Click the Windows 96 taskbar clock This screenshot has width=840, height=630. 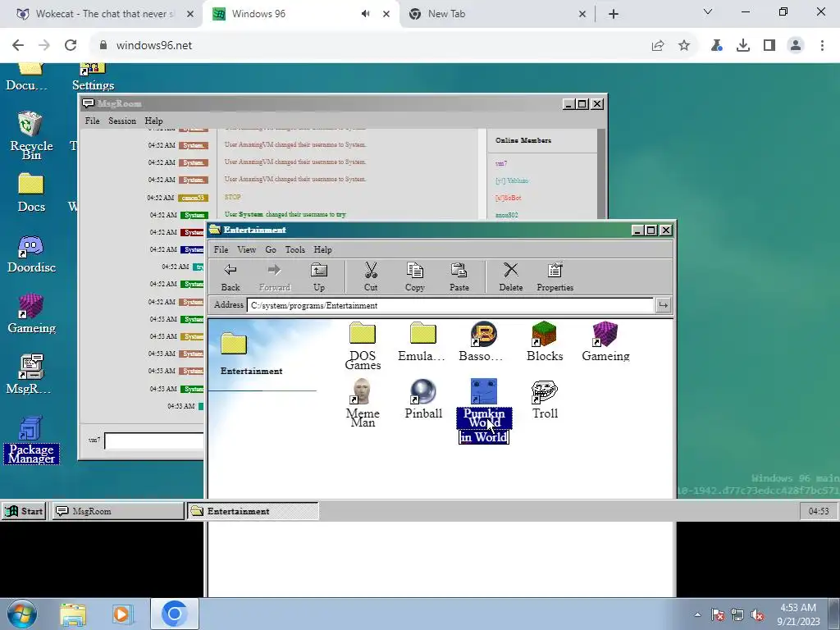pos(818,511)
